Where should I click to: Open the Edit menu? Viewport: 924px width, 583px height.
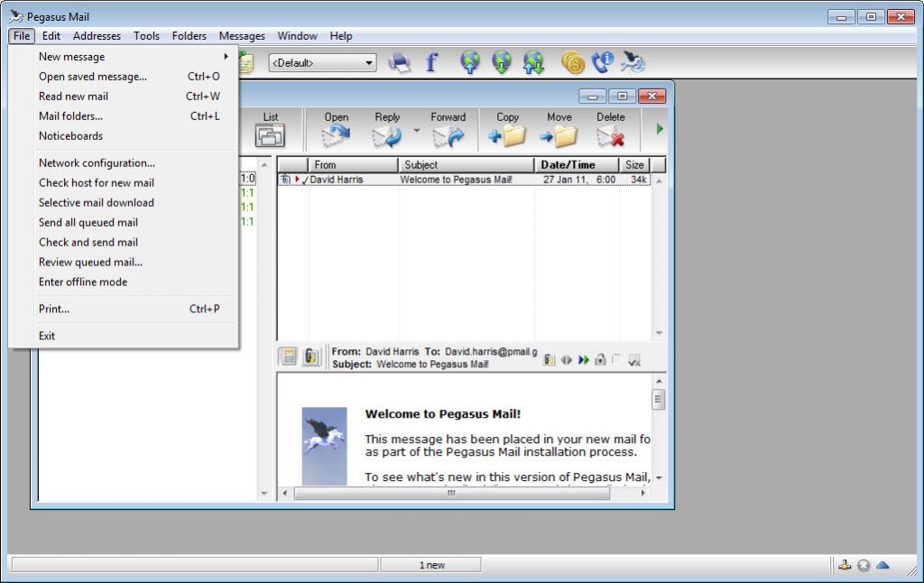click(x=51, y=36)
